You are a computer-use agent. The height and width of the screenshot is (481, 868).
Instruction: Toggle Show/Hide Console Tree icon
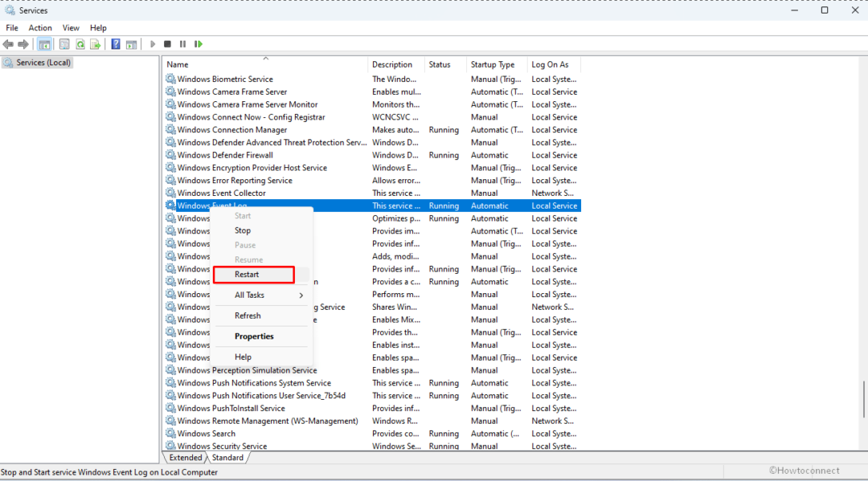point(45,45)
